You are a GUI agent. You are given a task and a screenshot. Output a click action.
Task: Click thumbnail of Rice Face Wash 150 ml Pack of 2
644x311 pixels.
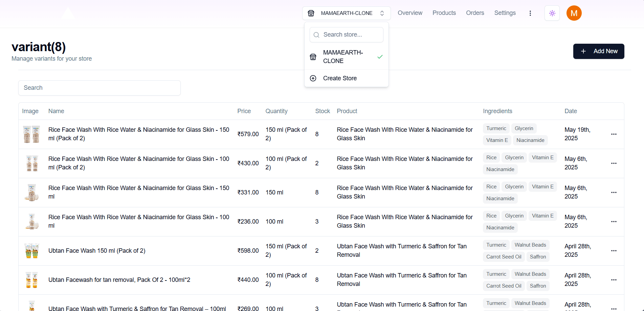pyautogui.click(x=31, y=134)
